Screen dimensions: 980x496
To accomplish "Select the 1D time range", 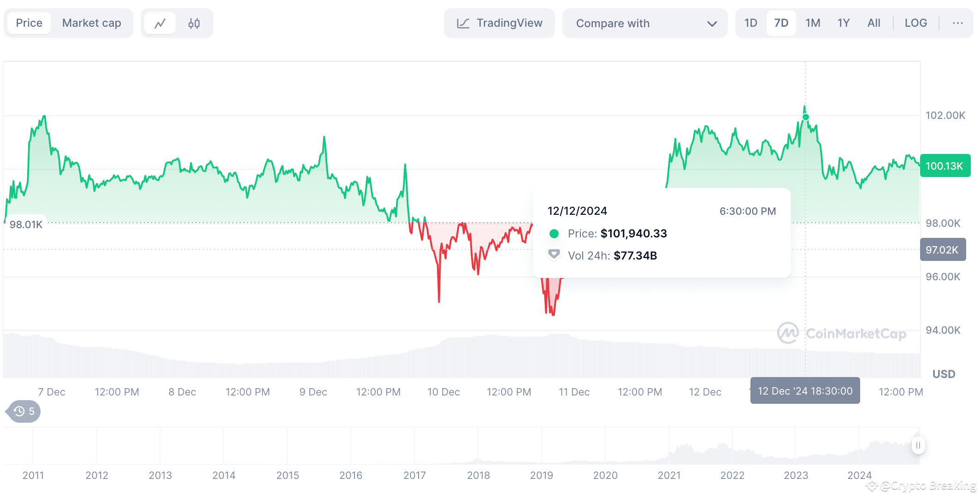I will (x=750, y=24).
